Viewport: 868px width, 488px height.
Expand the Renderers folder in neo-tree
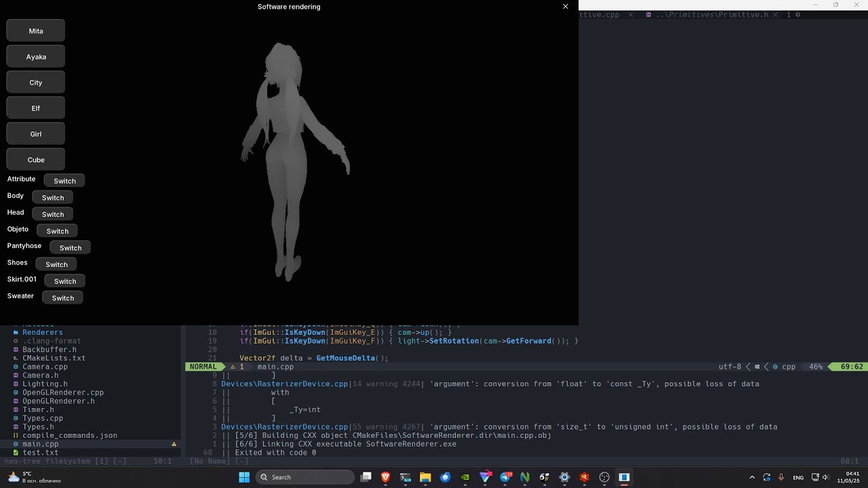click(42, 332)
